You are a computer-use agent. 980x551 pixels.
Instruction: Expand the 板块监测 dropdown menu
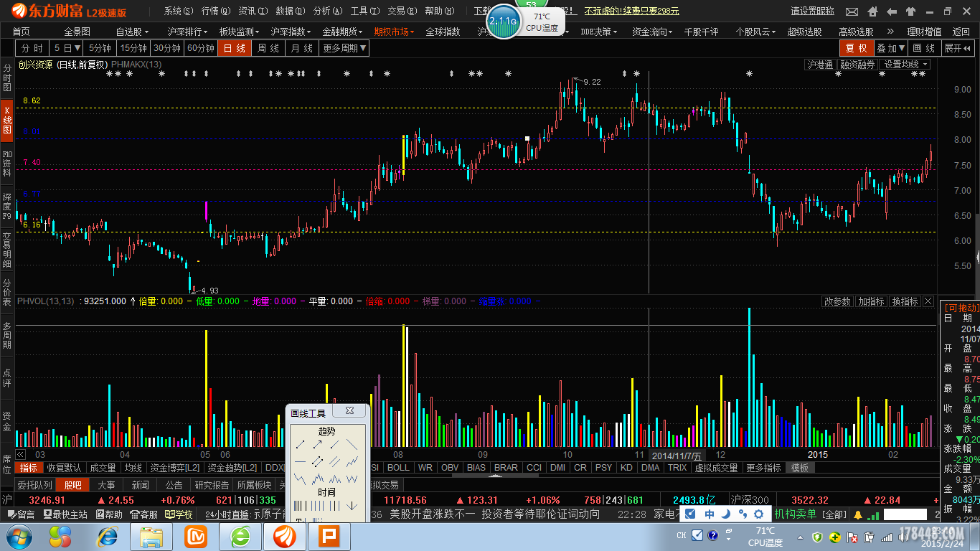coord(240,32)
